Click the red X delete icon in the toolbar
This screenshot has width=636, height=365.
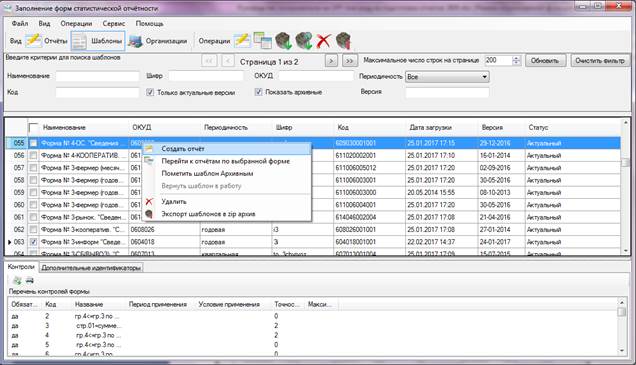(x=324, y=41)
